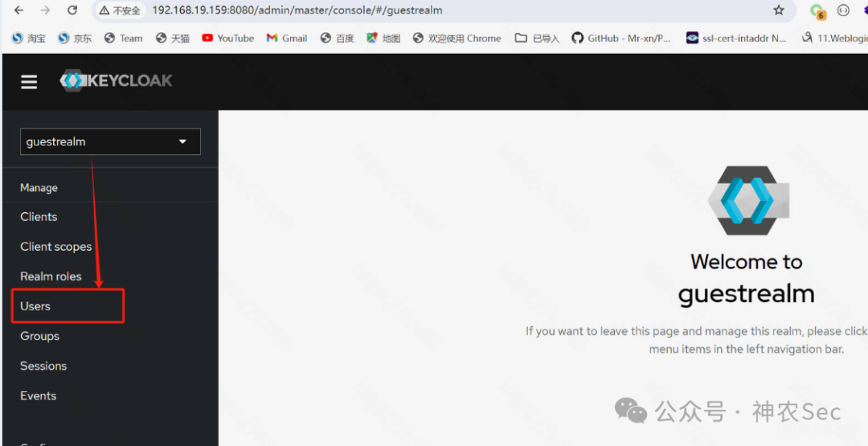Toggle the hamburger navigation menu
868x446 pixels.
(30, 82)
